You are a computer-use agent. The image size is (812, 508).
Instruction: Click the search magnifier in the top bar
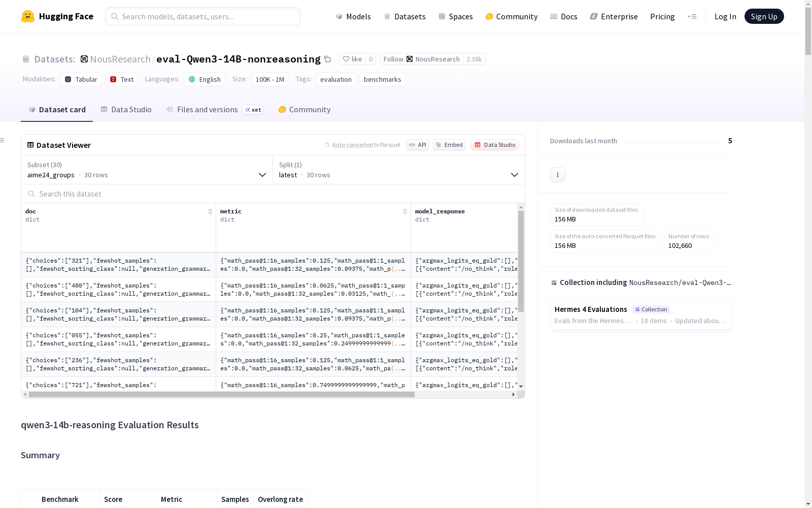coord(115,16)
